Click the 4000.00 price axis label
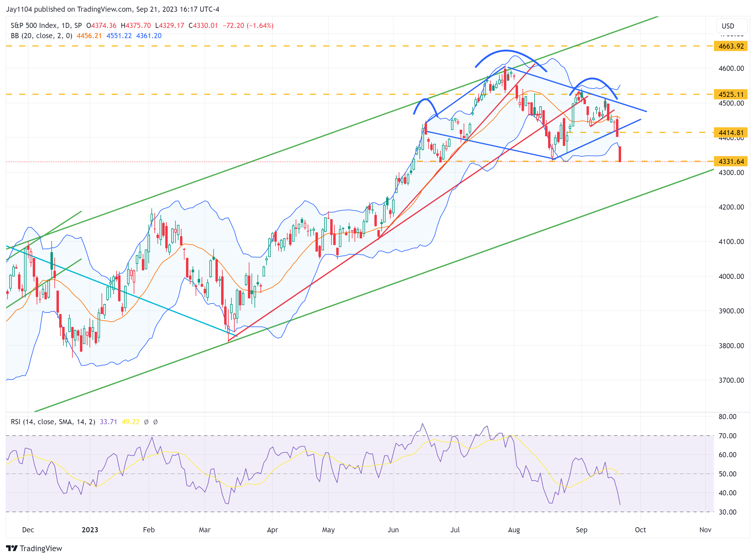The image size is (756, 559). pyautogui.click(x=731, y=276)
